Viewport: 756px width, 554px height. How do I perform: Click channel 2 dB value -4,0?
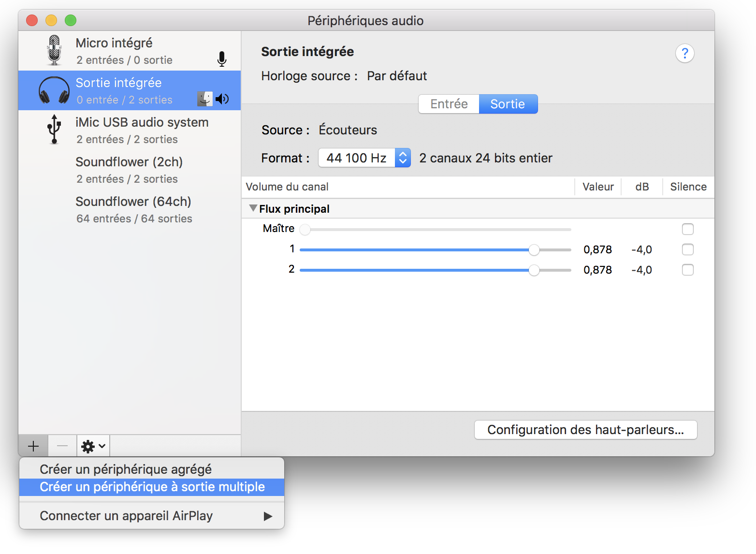tap(641, 270)
